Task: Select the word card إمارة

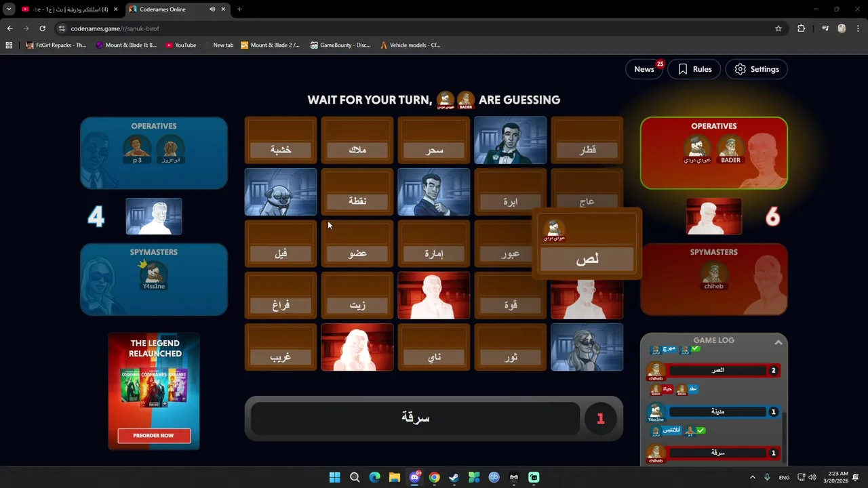Action: (x=434, y=244)
